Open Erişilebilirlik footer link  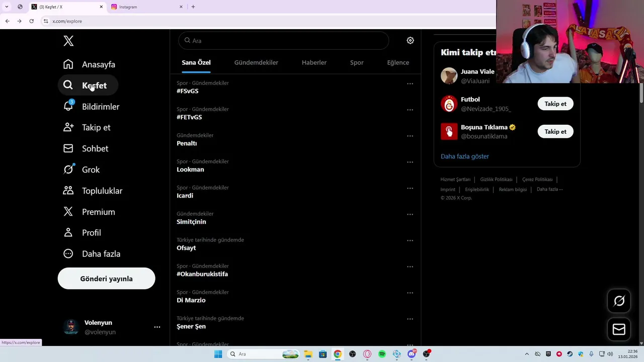point(477,190)
